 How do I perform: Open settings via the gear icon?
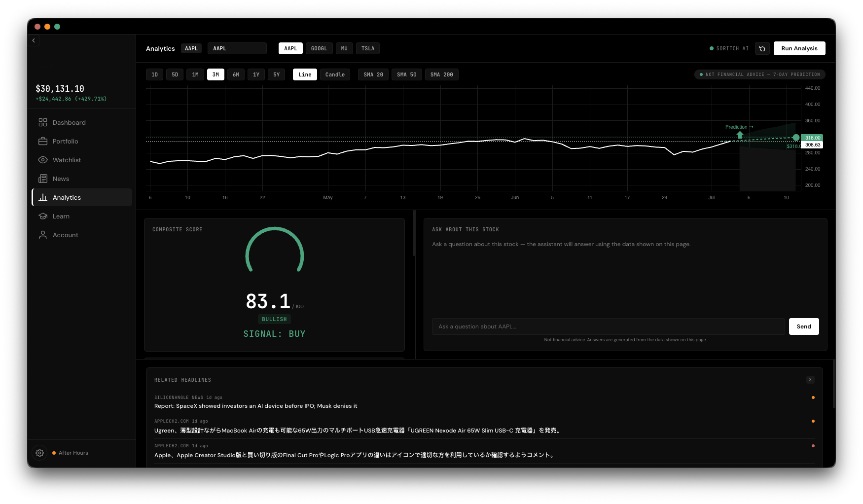[x=40, y=453]
